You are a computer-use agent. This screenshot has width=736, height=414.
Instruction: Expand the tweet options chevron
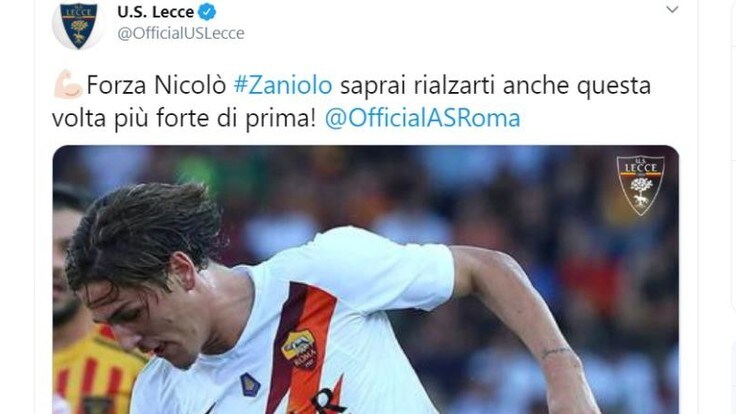tap(672, 9)
